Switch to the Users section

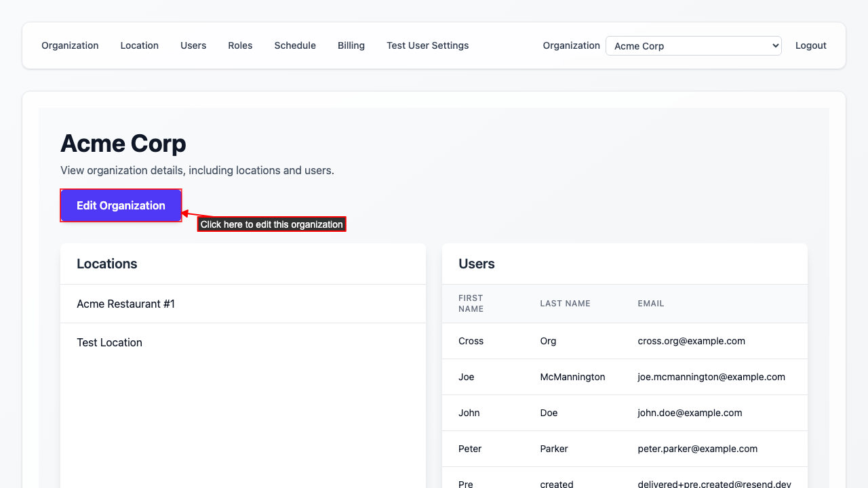coord(193,45)
